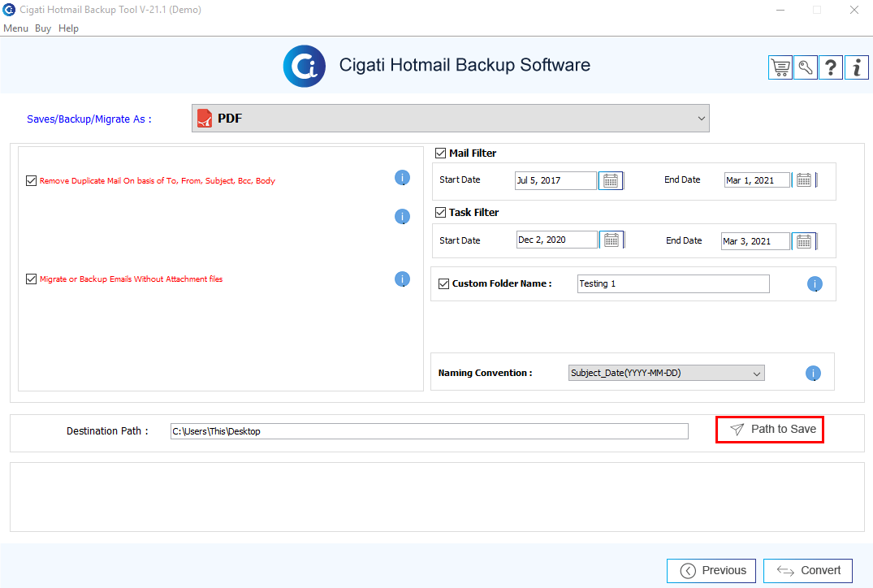Open the Buy menu

(43, 28)
